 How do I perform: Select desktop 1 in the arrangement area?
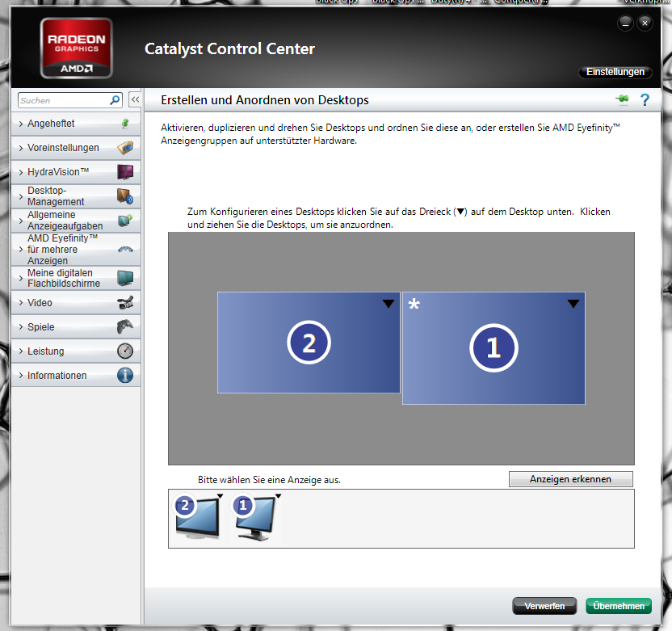(x=493, y=348)
